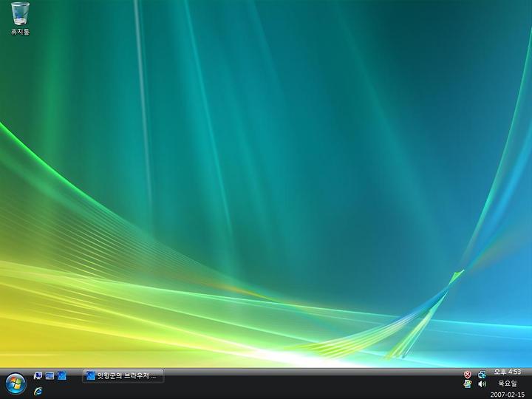Image resolution: width=532 pixels, height=399 pixels.
Task: Open the speaker volume tray icon
Action: click(x=482, y=383)
